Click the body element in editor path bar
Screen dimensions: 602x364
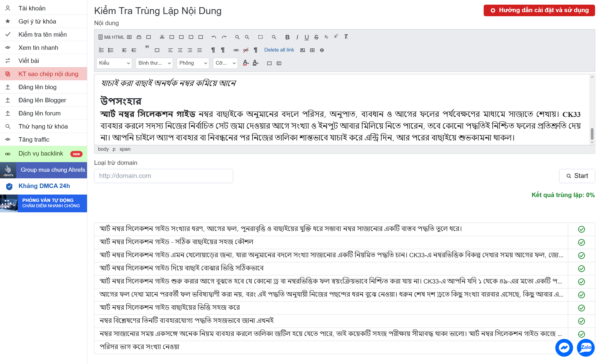[x=103, y=149]
